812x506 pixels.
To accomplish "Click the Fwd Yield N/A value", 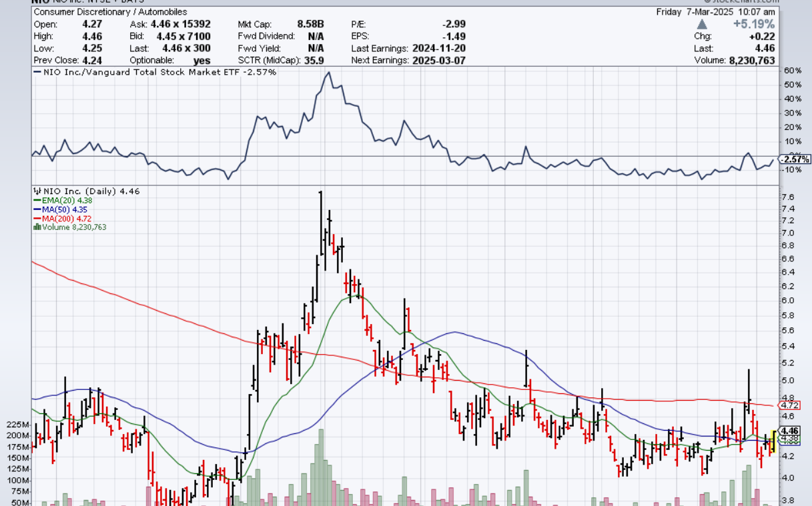I will [x=316, y=48].
